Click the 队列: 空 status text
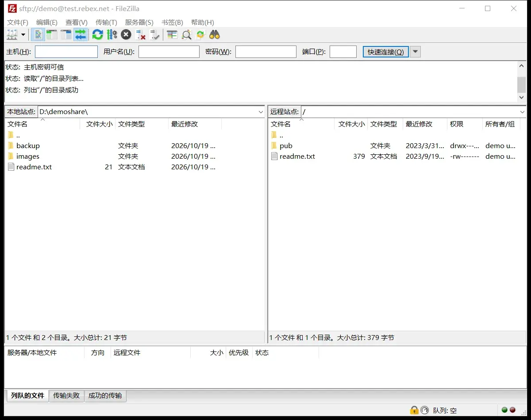531x420 pixels. (445, 411)
